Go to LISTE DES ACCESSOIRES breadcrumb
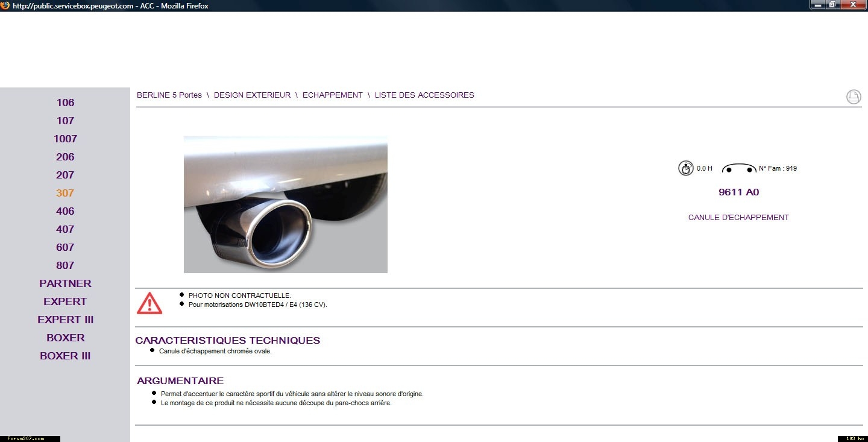 (x=424, y=95)
